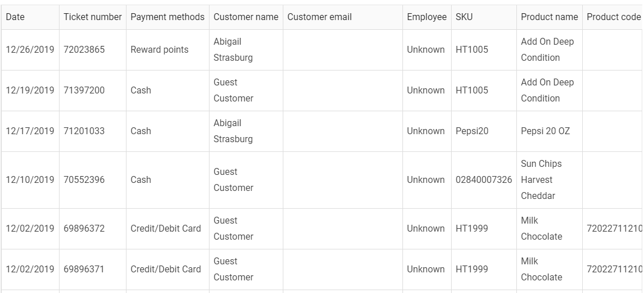Click the Payment methods column header

tap(167, 17)
